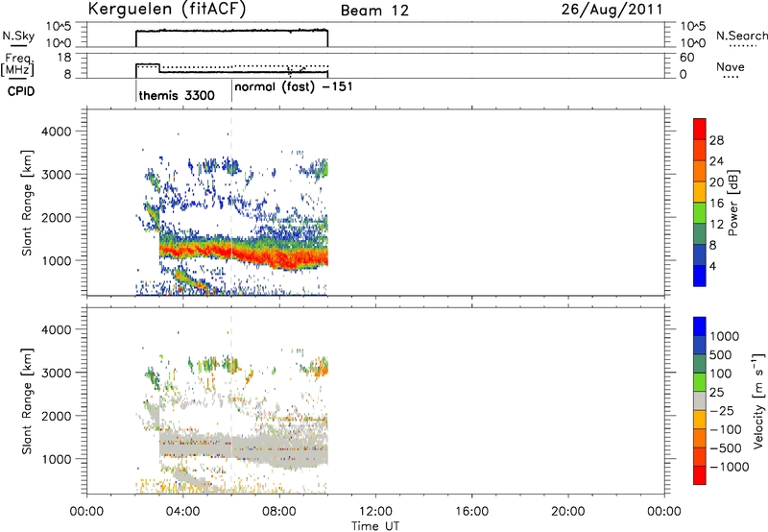Click the 'Freq. [MHz]' axis label
The image size is (768, 532).
pos(17,64)
